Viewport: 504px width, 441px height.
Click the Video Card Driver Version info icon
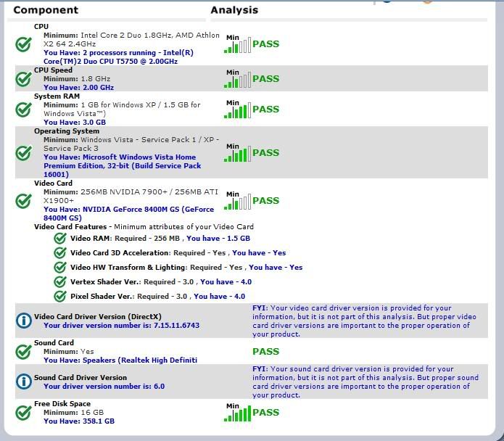pos(23,321)
